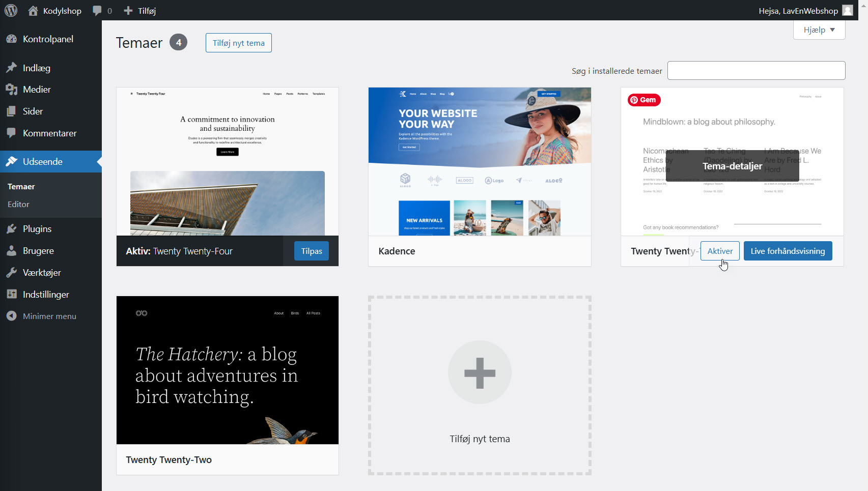
Task: Focus the installed themes search field
Action: pyautogui.click(x=756, y=71)
